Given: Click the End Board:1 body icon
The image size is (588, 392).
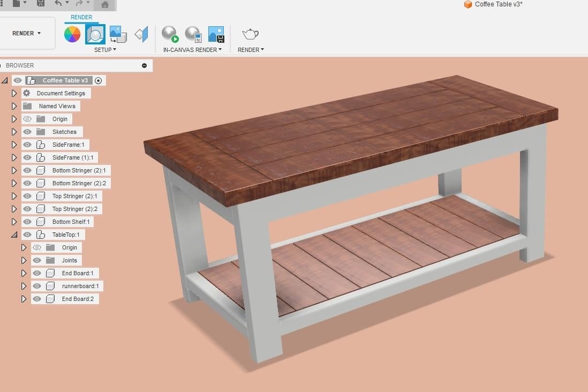Looking at the screenshot, I should pos(50,273).
